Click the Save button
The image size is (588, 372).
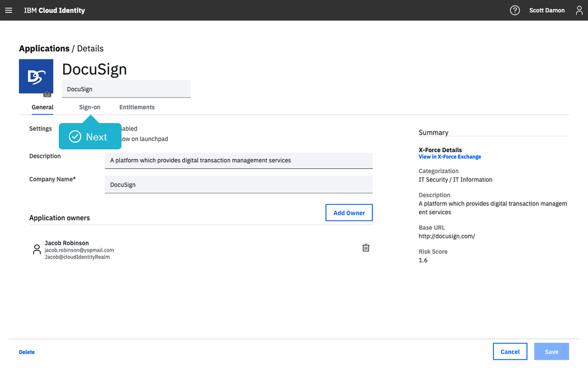point(551,351)
